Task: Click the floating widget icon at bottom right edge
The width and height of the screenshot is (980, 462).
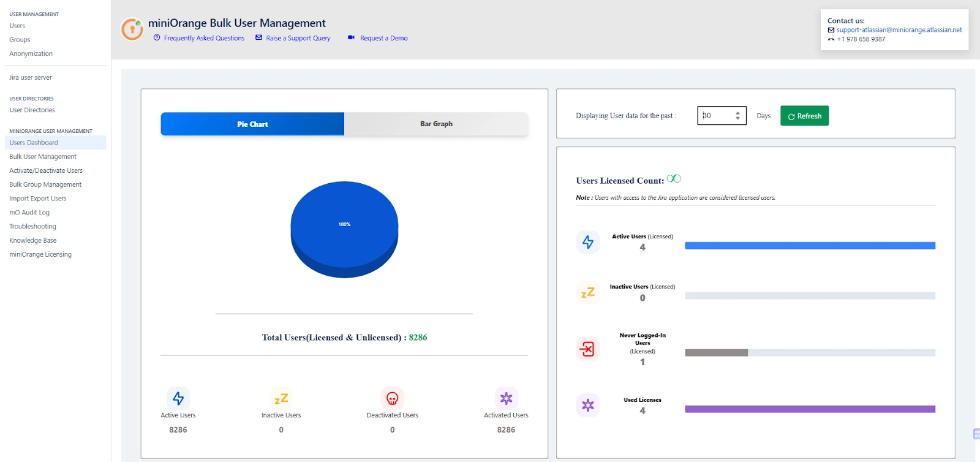Action: pos(976,434)
